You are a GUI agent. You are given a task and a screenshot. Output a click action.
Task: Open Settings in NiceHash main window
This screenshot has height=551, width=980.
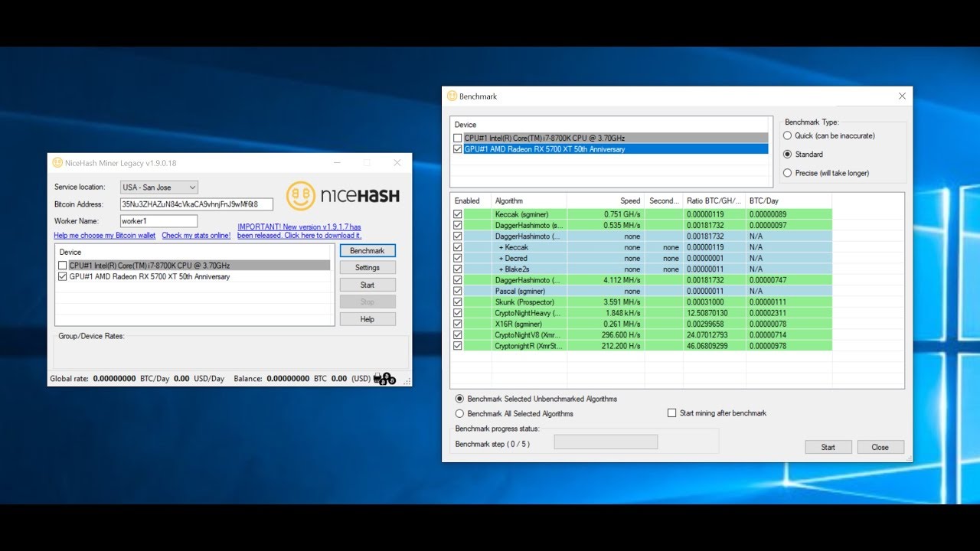(x=367, y=268)
